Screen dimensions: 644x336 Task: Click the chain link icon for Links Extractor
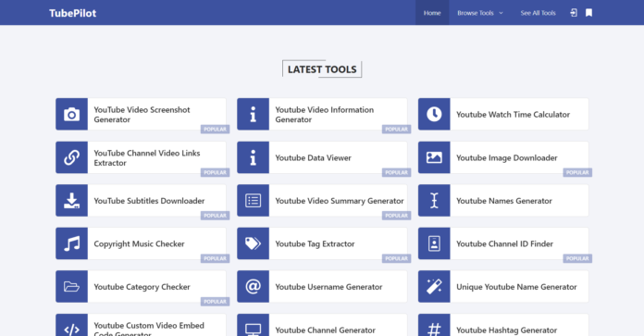click(x=71, y=157)
